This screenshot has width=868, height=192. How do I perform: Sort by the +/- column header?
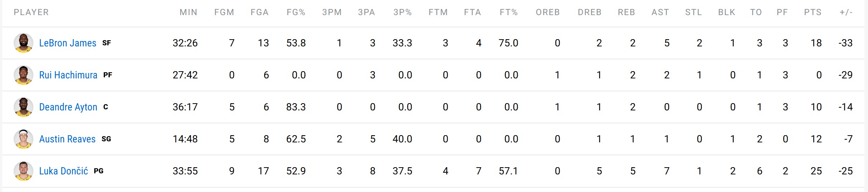[x=846, y=12]
